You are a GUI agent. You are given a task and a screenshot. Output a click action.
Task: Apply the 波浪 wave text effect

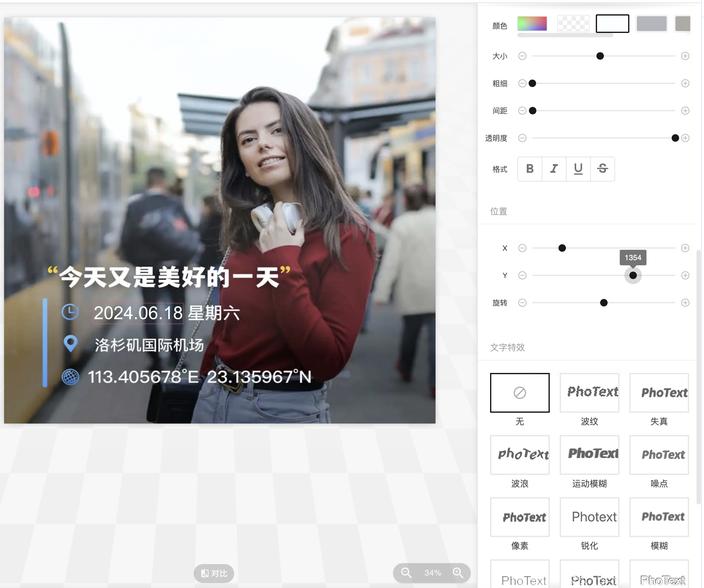coord(520,455)
